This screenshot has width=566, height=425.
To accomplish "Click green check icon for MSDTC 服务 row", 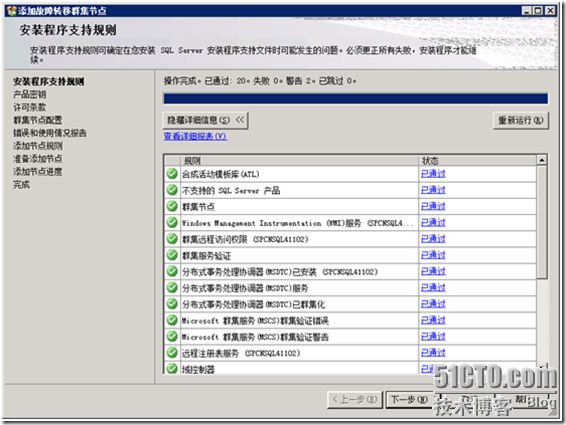I will (172, 287).
